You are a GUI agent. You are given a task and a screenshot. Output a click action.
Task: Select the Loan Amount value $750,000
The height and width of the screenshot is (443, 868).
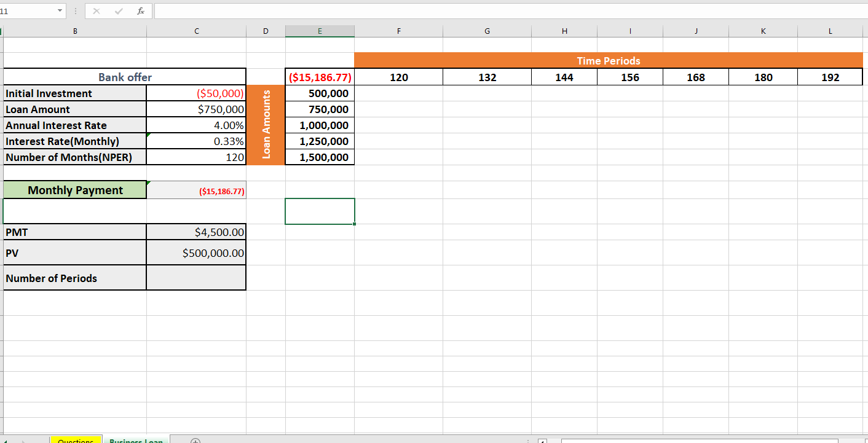tap(196, 109)
